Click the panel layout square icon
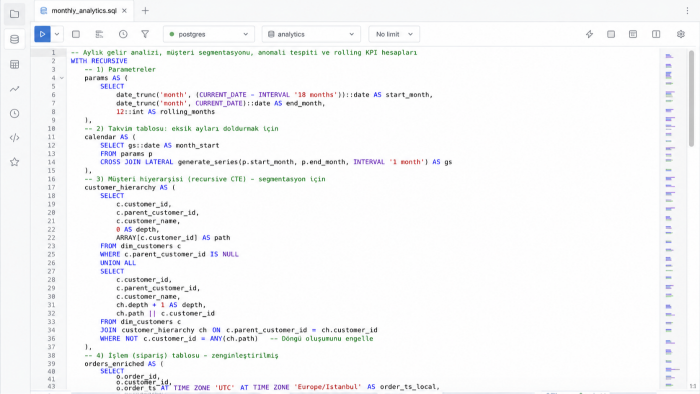The image size is (700, 394). click(x=611, y=34)
